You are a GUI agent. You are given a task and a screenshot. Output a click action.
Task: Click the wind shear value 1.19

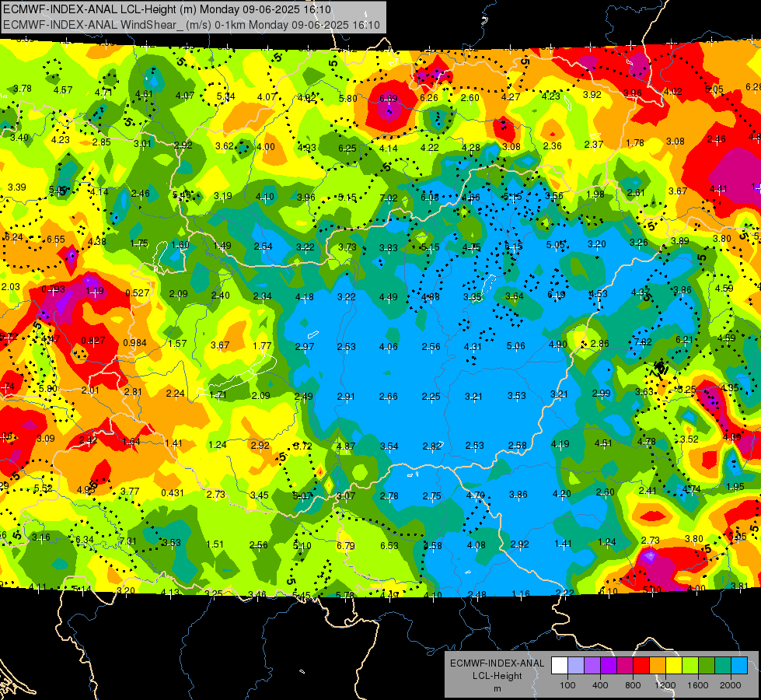pos(95,292)
